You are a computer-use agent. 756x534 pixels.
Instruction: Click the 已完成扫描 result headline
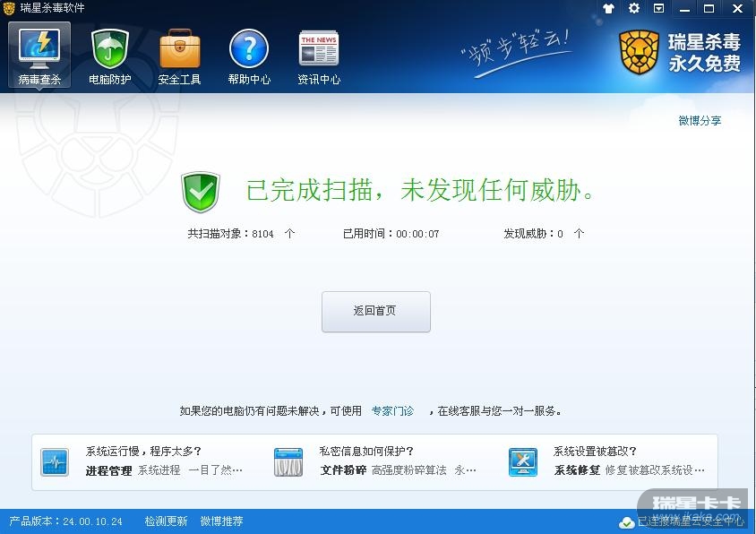418,190
